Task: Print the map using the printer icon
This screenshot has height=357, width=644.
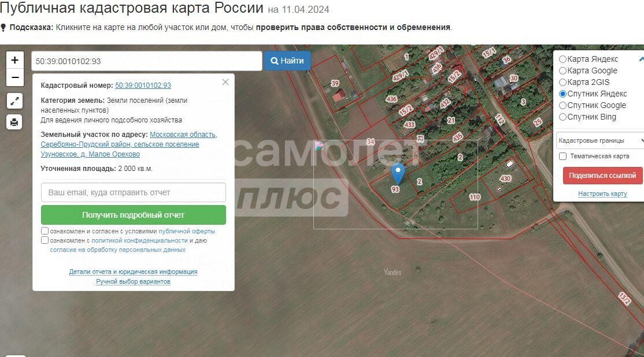Action: tap(14, 122)
